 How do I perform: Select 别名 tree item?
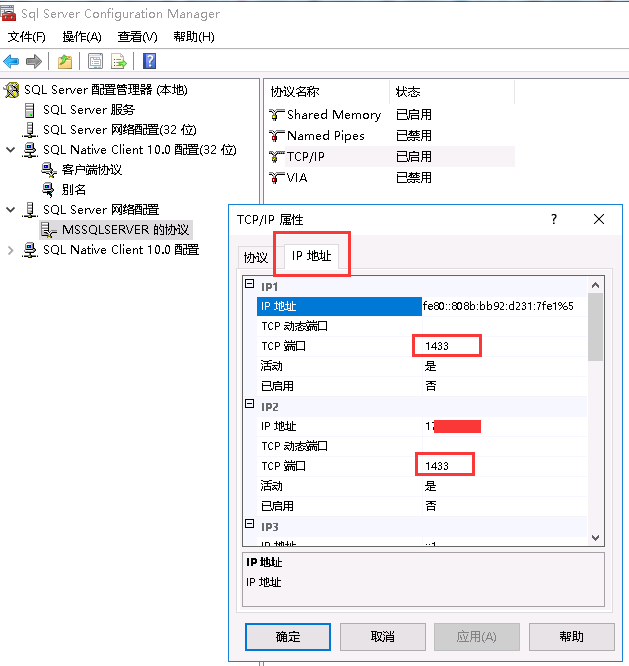tap(73, 189)
